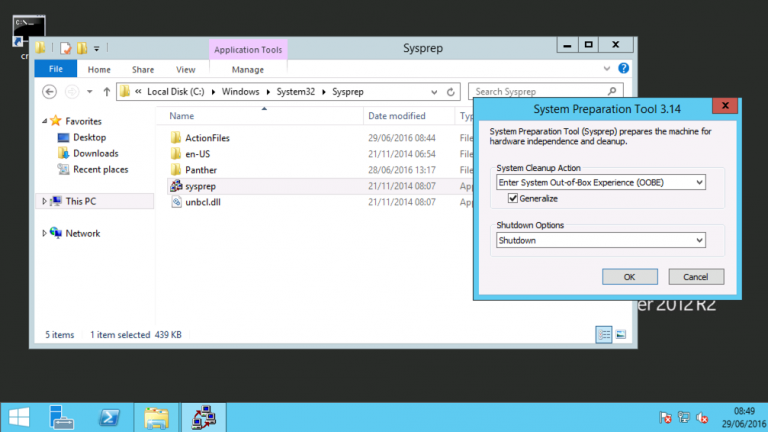The height and width of the screenshot is (432, 768).
Task: Click the address bar folder icon
Action: (125, 92)
